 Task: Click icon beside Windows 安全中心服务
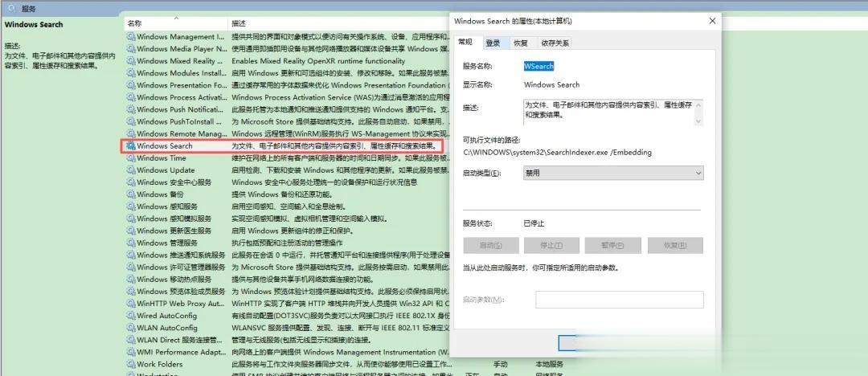(x=131, y=182)
